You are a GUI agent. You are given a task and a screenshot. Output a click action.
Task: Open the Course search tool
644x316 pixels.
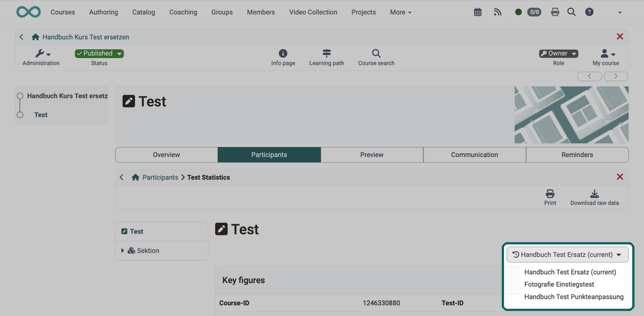tap(376, 58)
